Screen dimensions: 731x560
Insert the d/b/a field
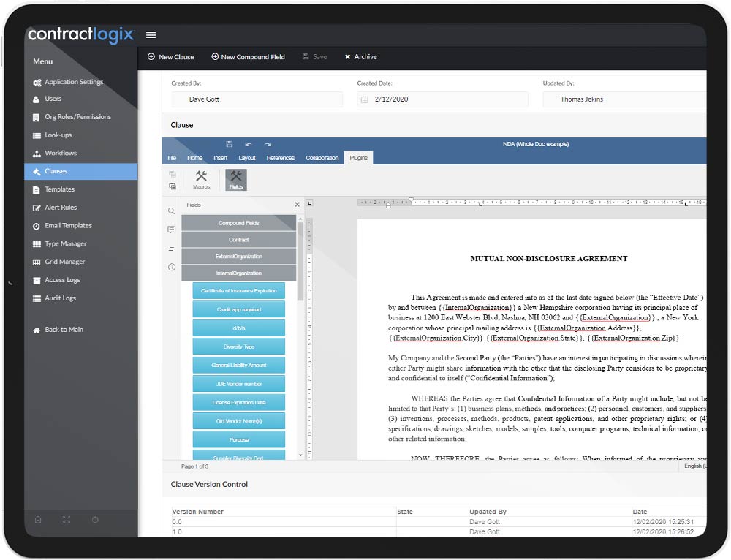pos(239,328)
